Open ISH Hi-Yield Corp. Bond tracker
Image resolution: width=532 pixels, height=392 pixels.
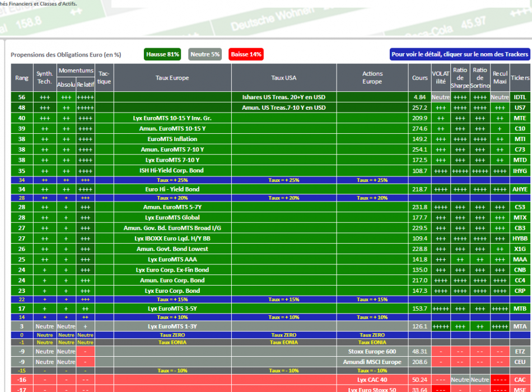172,171
